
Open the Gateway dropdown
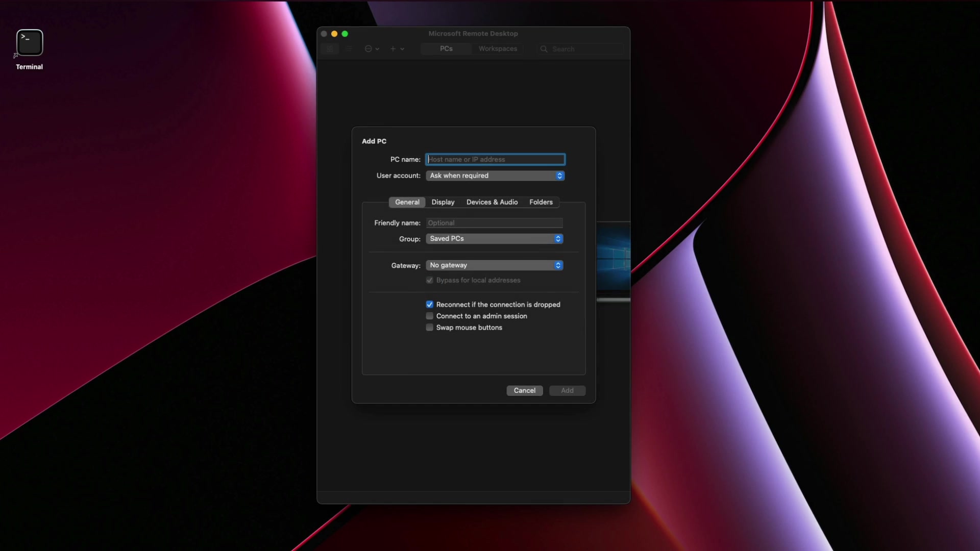pos(494,265)
